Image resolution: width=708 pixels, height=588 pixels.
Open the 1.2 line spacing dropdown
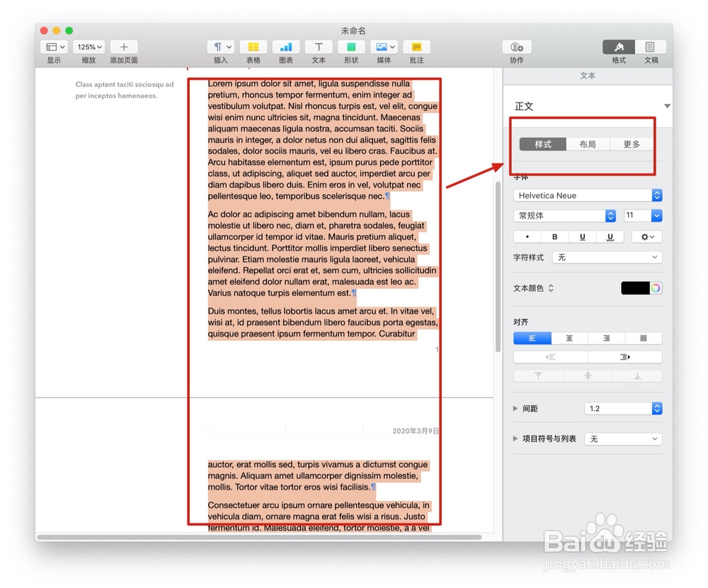pos(623,408)
